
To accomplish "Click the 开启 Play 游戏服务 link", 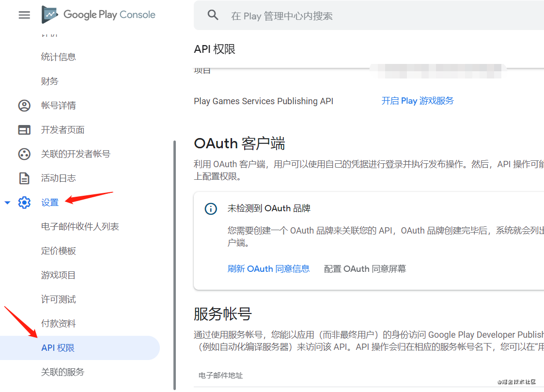I will [418, 101].
